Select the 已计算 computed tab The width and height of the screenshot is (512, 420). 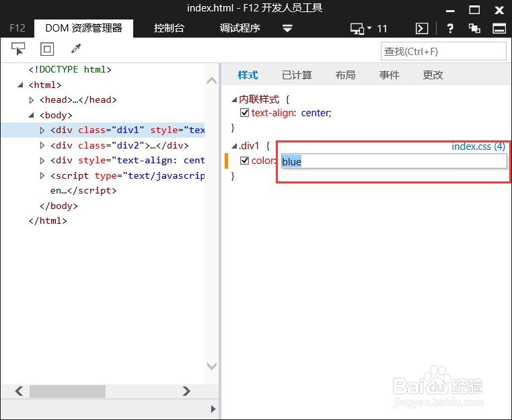pos(297,75)
